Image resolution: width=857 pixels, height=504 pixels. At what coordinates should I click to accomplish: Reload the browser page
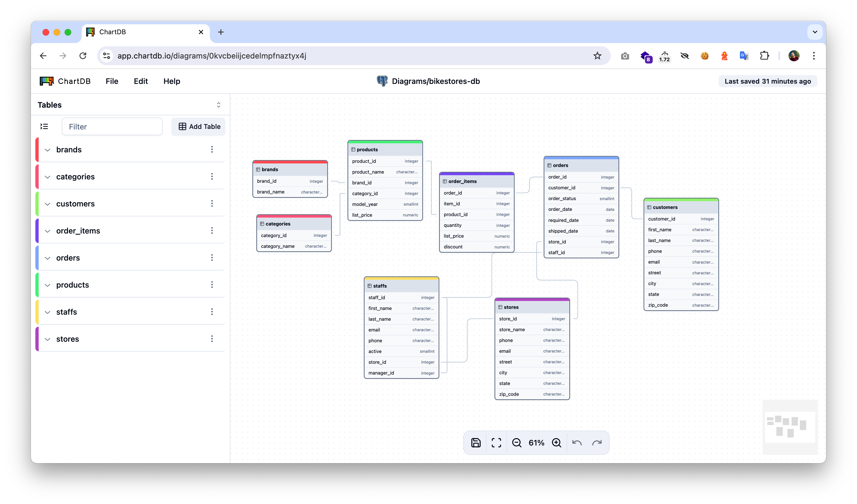click(83, 56)
